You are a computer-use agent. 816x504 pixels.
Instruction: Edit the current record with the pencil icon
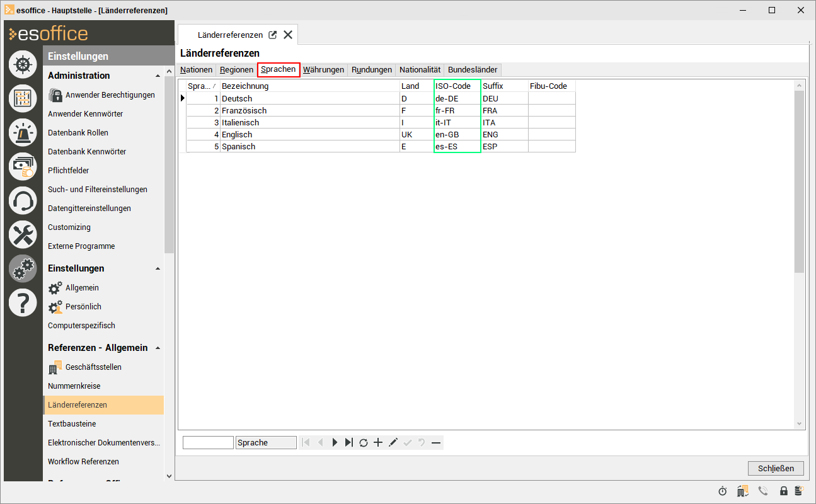click(393, 443)
